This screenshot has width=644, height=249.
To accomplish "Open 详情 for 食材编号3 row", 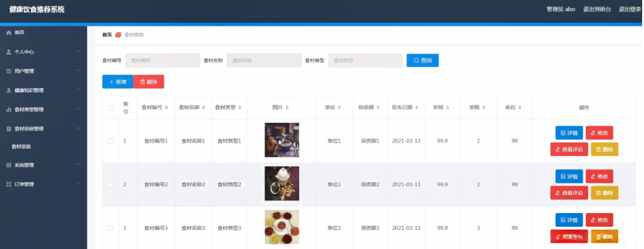I will (x=569, y=221).
